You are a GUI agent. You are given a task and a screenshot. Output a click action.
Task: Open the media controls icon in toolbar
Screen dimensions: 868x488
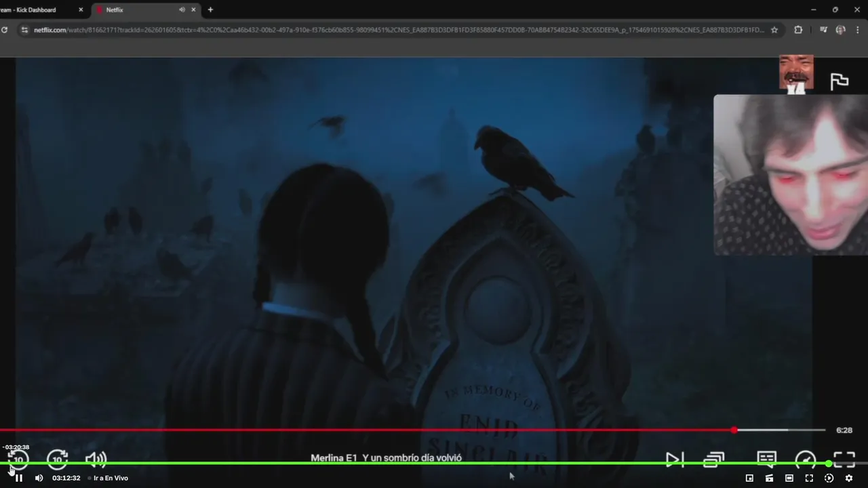click(823, 30)
